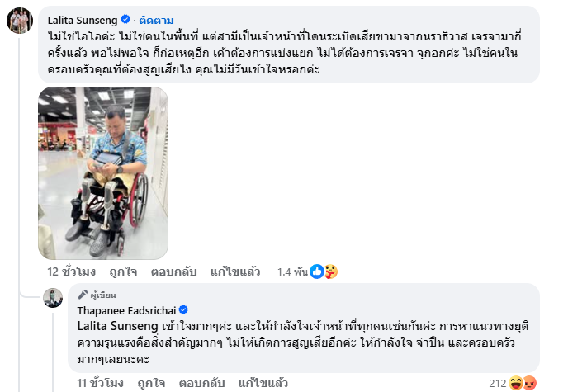View edit history แก้ไขแล้ว on first comment

point(235,272)
